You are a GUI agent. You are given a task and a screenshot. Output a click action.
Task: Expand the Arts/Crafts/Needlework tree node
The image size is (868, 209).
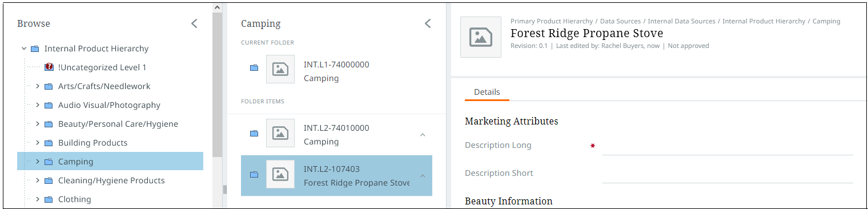pos(38,86)
